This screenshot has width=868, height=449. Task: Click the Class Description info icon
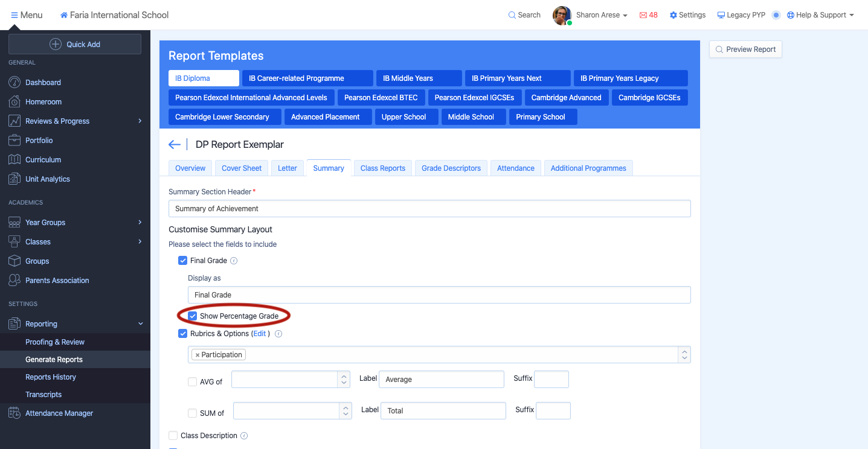[x=244, y=436]
